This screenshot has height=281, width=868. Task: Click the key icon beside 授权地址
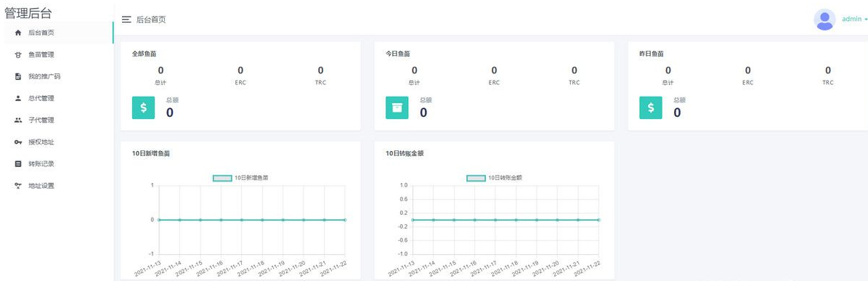(x=17, y=142)
